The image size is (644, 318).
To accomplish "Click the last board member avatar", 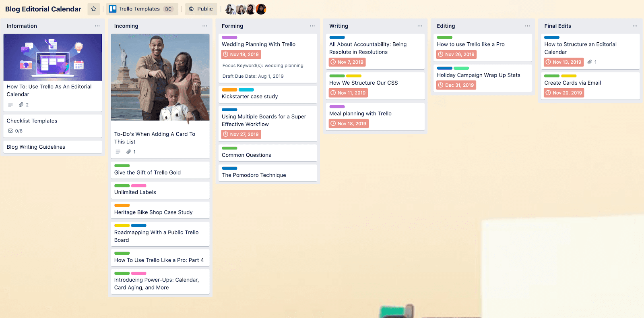I will tap(261, 9).
